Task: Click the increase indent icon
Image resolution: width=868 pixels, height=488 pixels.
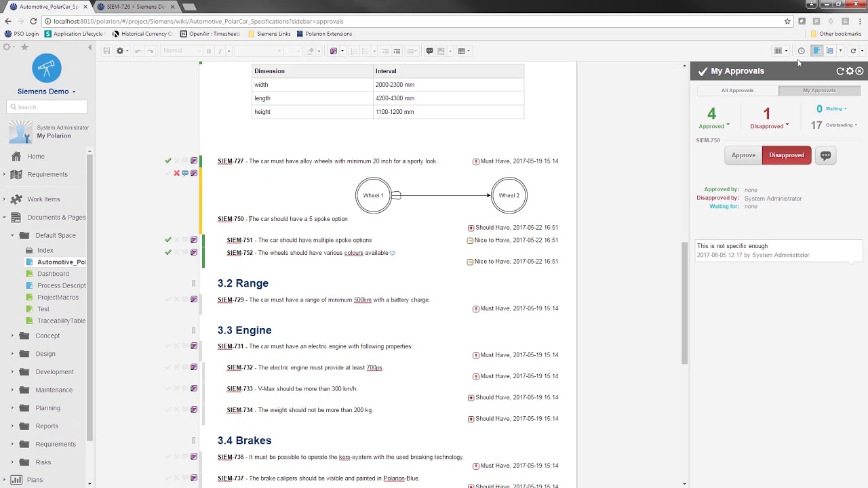Action: pos(397,51)
